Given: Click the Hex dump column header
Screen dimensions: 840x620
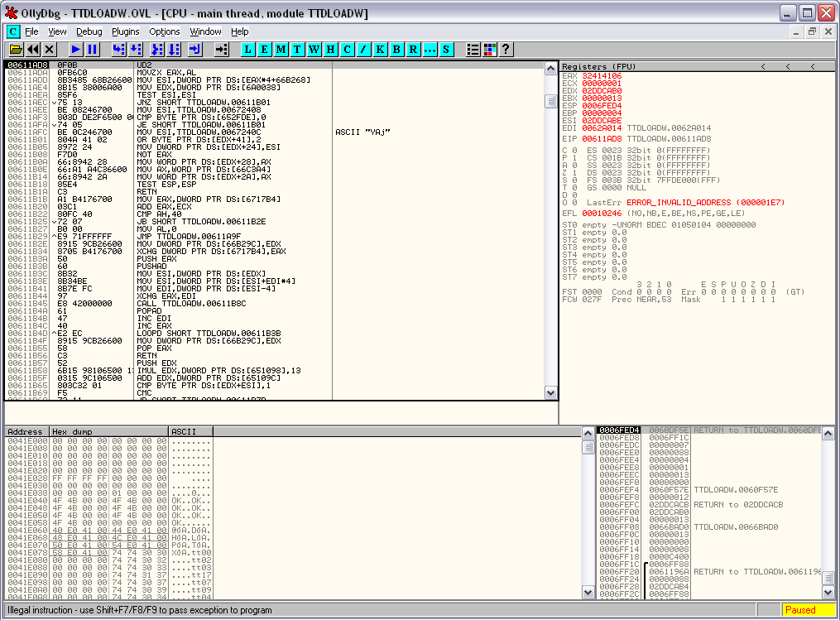Looking at the screenshot, I should (x=108, y=431).
